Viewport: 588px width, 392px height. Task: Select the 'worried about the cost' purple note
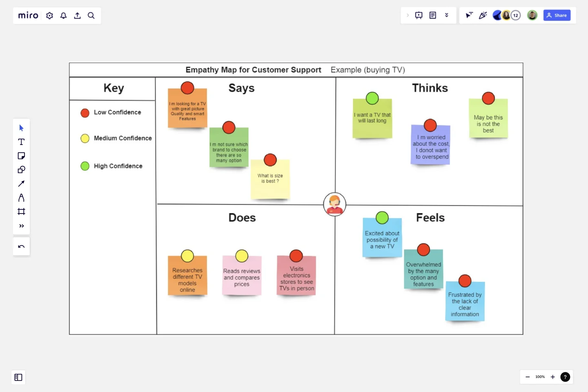[x=430, y=145]
